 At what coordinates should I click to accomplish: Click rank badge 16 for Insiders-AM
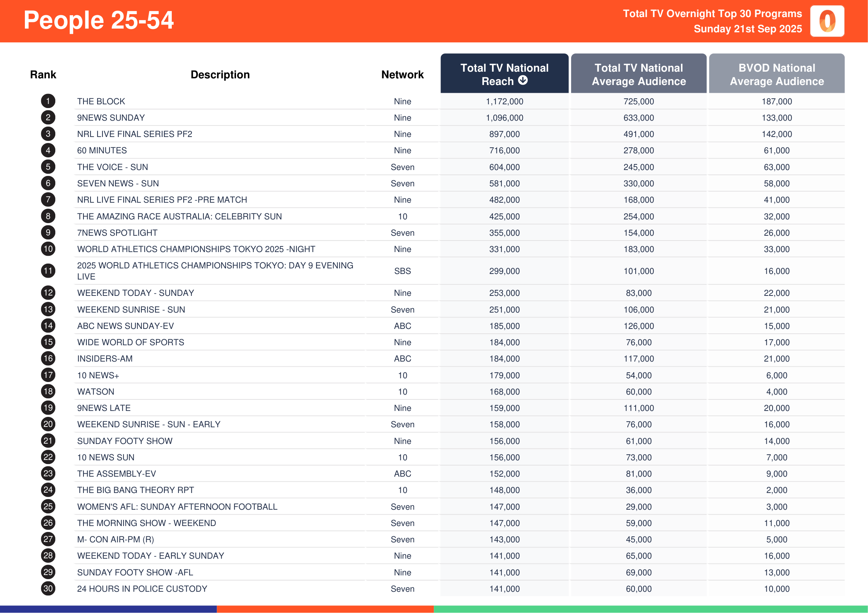(48, 359)
